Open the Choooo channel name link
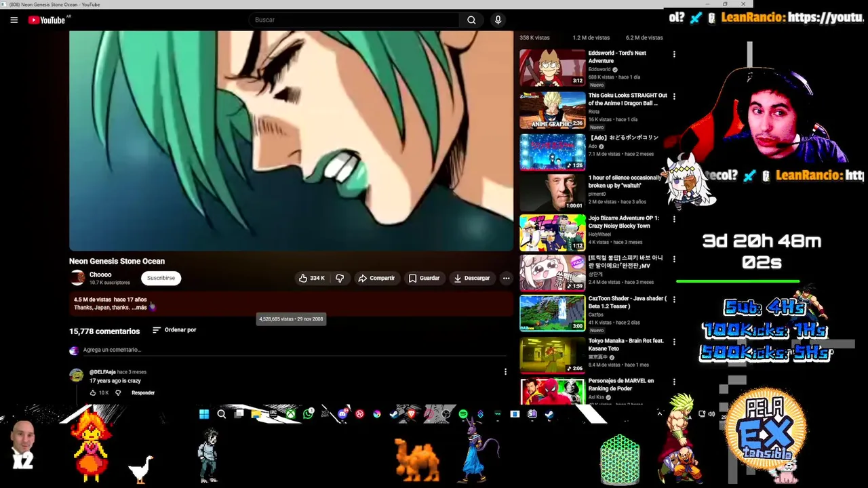This screenshot has width=868, height=488. coord(100,274)
